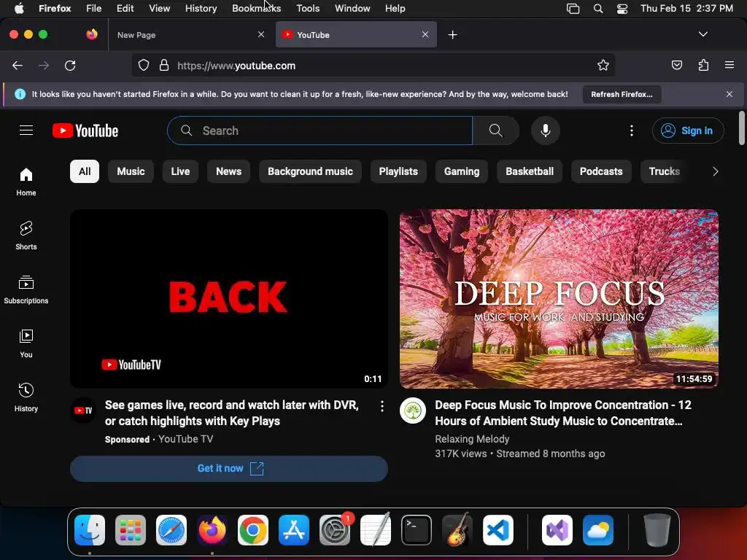Open the Firefox extensions puzzle icon
Screen dimensions: 747x560
[x=704, y=65]
